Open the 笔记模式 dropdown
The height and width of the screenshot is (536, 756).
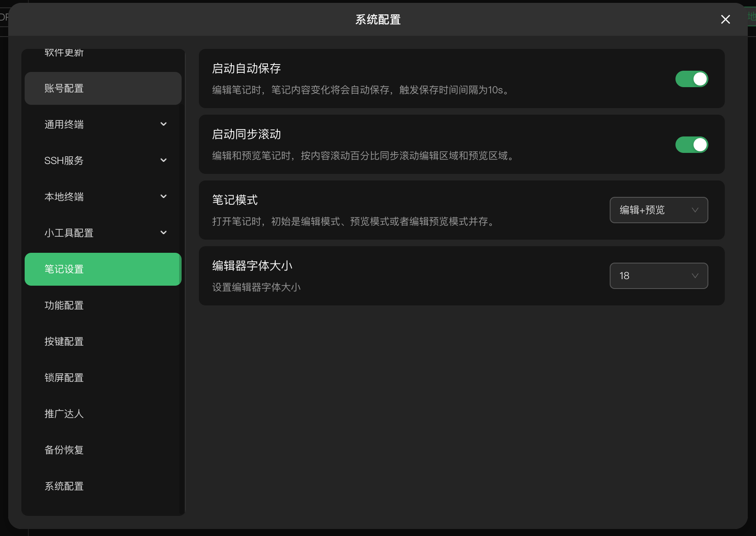click(x=658, y=210)
